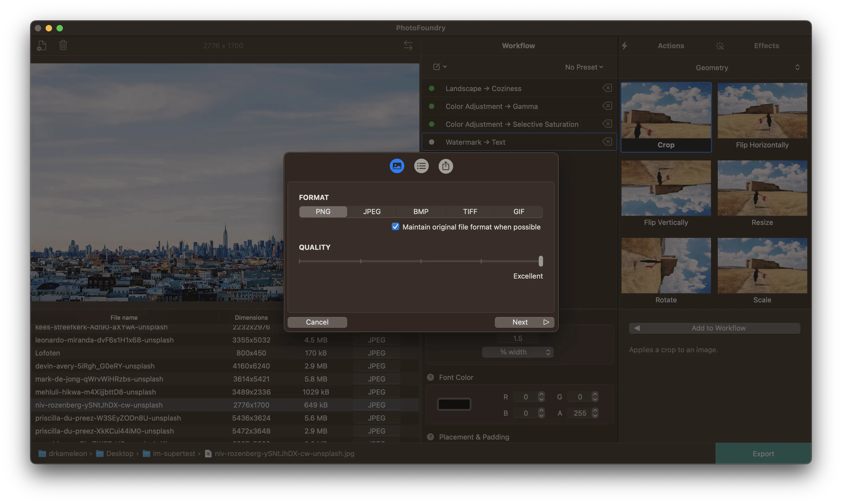Remove the Landscape Coziness workflow step

(x=607, y=88)
